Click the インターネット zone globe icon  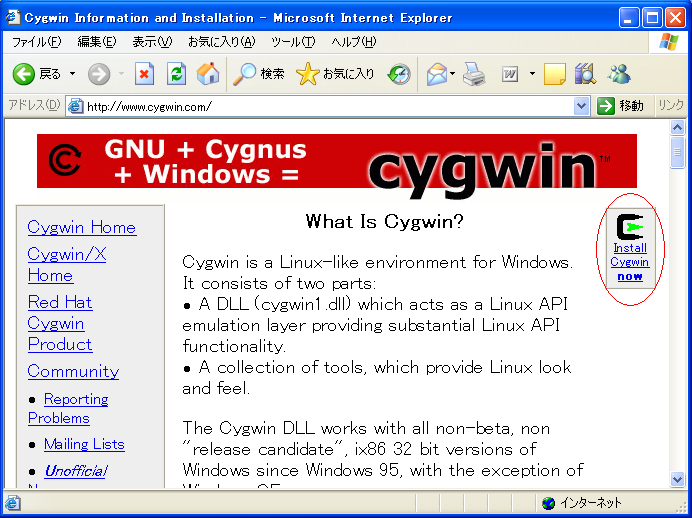click(x=549, y=503)
